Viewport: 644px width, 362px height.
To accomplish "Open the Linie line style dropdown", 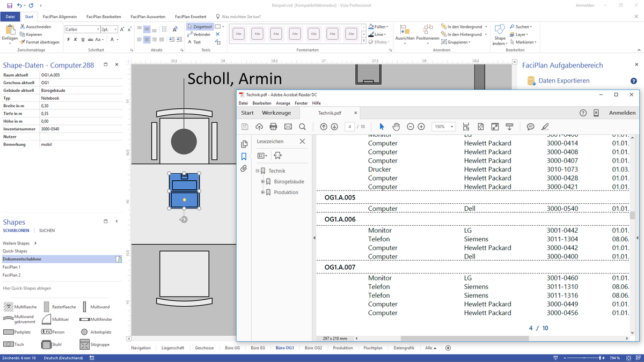I will 377,34.
